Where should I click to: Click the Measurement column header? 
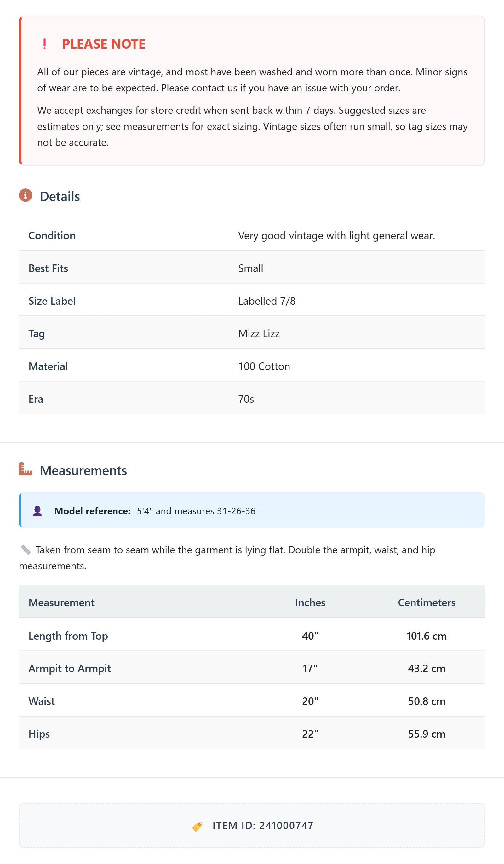pos(61,602)
